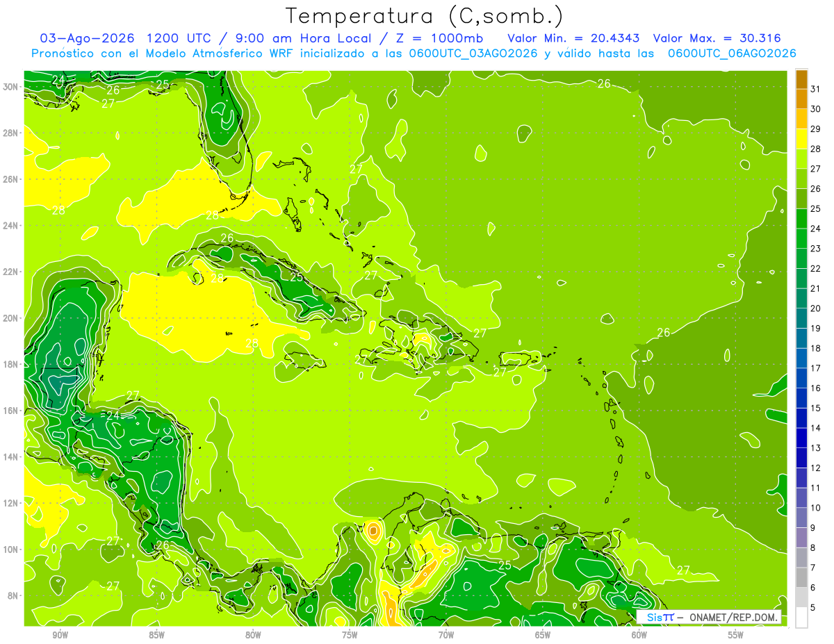This screenshot has height=644, width=834.
Task: Pick the purple swatch between legend values 9 and 10
Action: (x=802, y=518)
